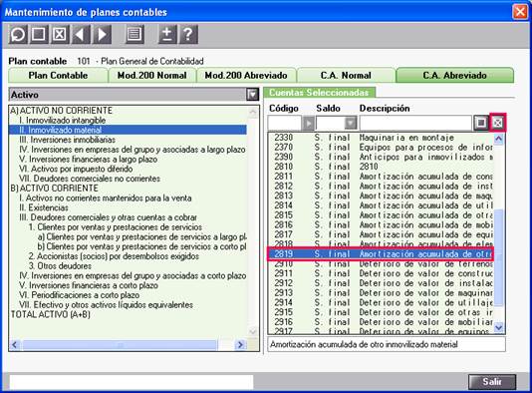Click the plus/minus toolbar icon
Image resolution: width=532 pixels, height=393 pixels.
point(167,34)
